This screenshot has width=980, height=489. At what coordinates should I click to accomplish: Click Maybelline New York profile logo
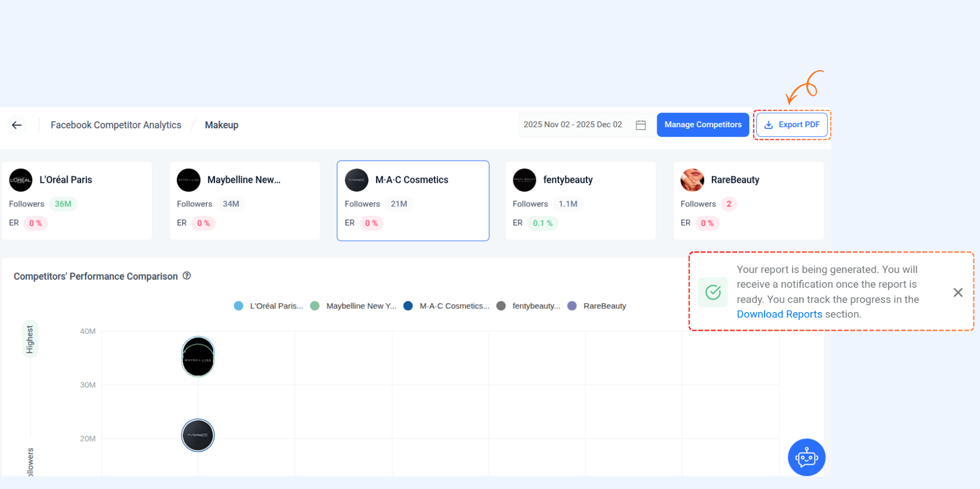click(x=189, y=180)
